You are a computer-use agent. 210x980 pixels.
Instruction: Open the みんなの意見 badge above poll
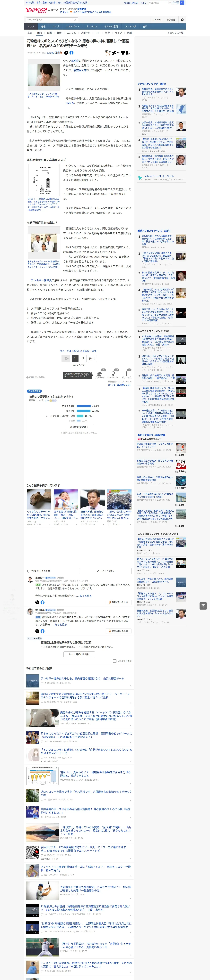coord(34,391)
